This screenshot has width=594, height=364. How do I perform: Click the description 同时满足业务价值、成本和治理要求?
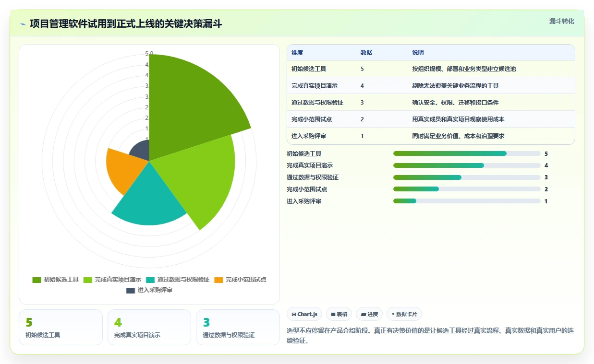(458, 136)
